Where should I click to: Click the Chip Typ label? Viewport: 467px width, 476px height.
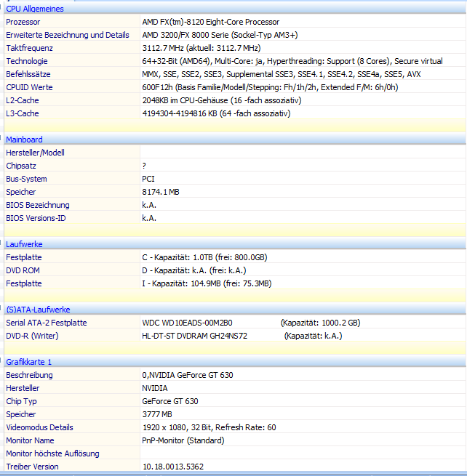(21, 401)
